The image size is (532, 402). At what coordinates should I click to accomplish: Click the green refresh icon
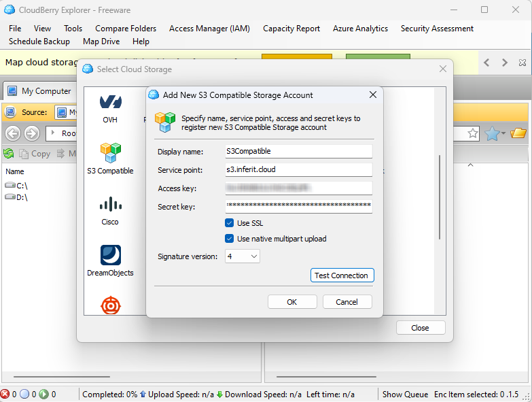pyautogui.click(x=8, y=154)
